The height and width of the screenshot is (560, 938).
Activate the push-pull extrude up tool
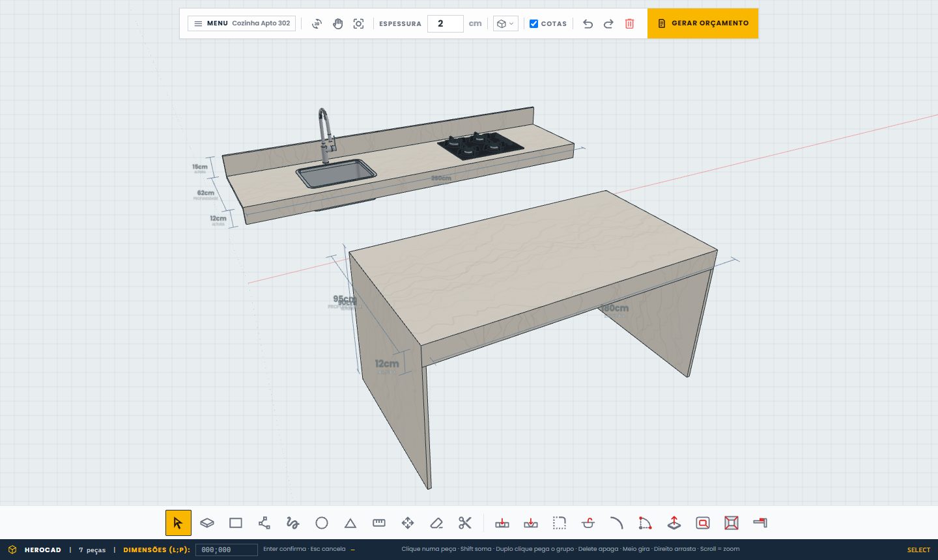click(x=674, y=523)
